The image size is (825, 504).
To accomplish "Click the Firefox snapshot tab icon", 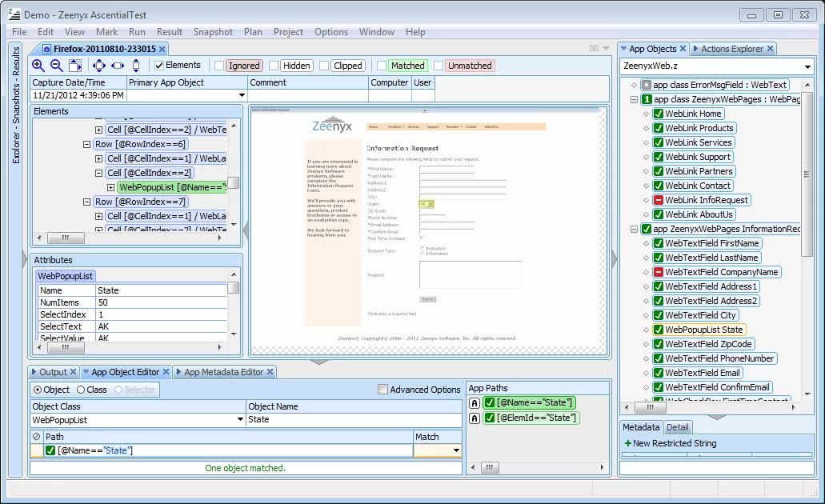I will (47, 49).
